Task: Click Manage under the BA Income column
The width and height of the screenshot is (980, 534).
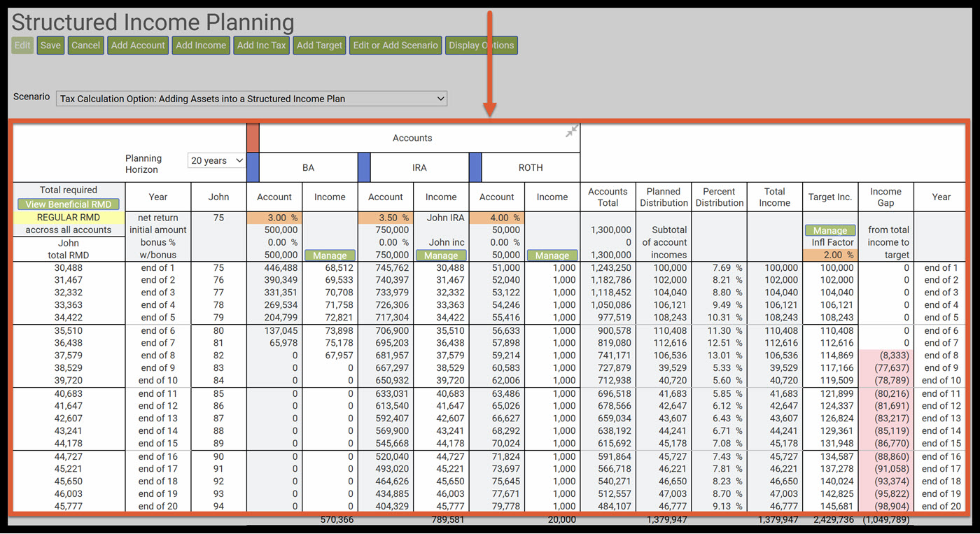Action: coord(330,255)
